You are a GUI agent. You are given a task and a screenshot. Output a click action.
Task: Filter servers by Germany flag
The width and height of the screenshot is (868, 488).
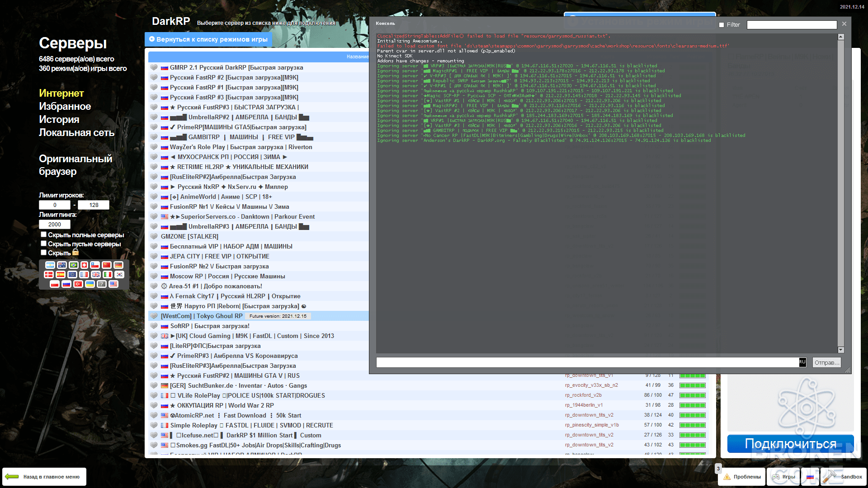pos(118,265)
